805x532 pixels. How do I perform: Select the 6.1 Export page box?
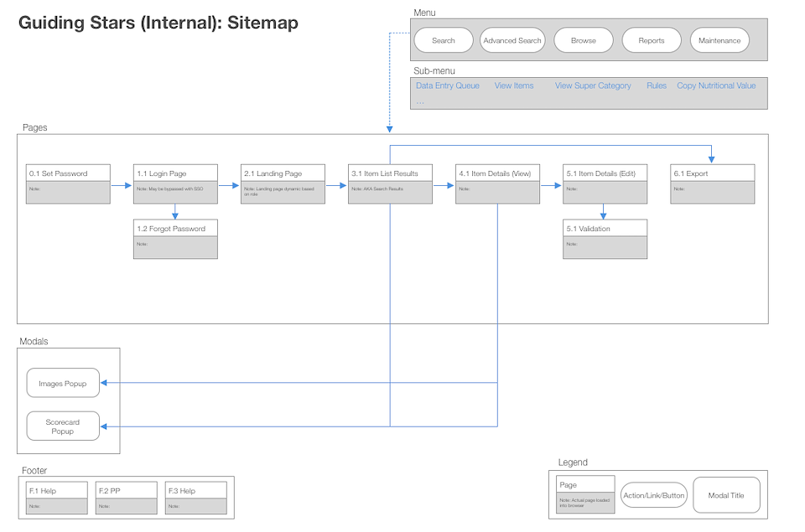(x=712, y=183)
